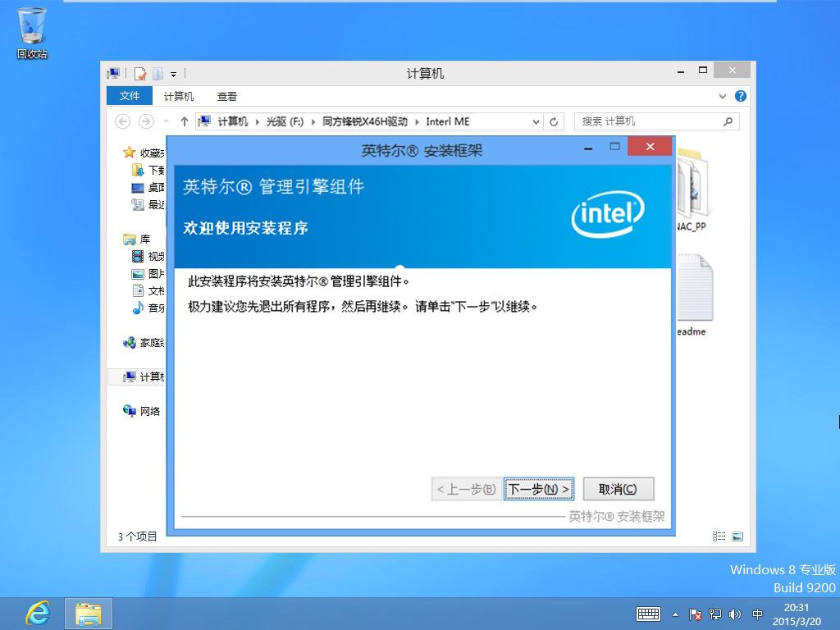Open the network status tray icon

[x=715, y=614]
